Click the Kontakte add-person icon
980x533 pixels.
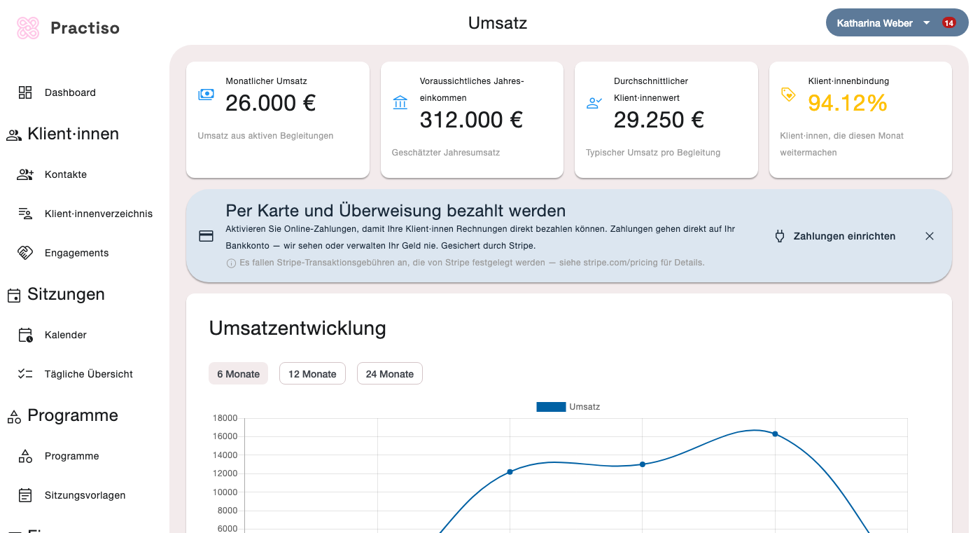[25, 174]
